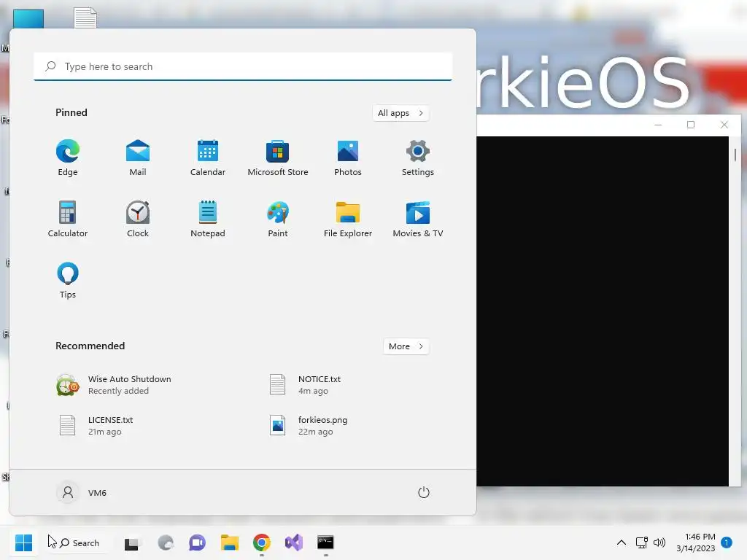The image size is (747, 560).
Task: Open the VM6 user account menu
Action: click(x=82, y=492)
